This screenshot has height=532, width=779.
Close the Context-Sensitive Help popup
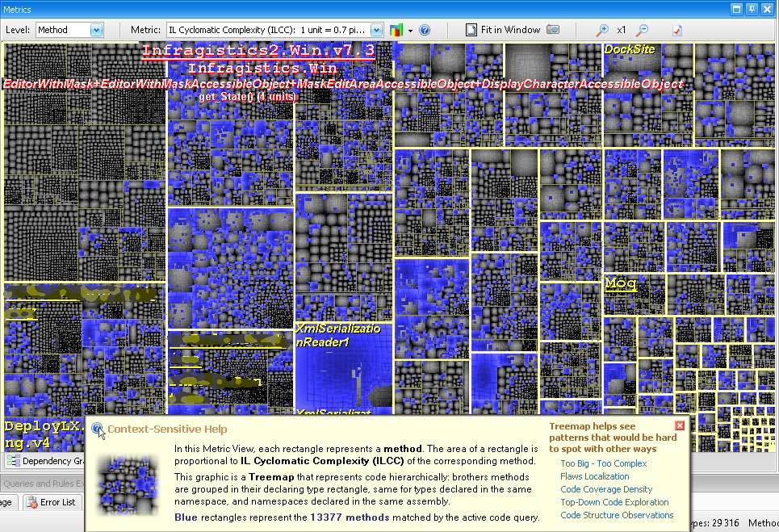click(x=680, y=425)
